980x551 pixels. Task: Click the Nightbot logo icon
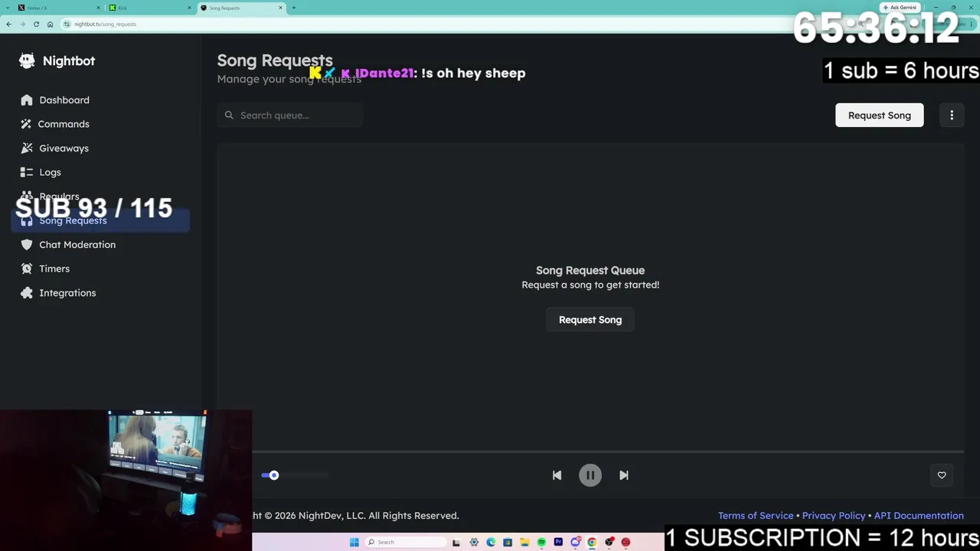click(x=27, y=60)
